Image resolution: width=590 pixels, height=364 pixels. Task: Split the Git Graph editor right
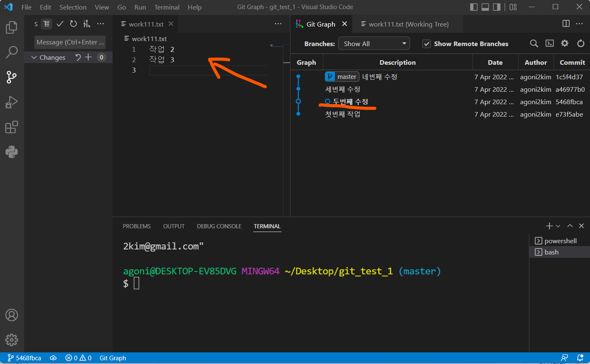[x=566, y=24]
